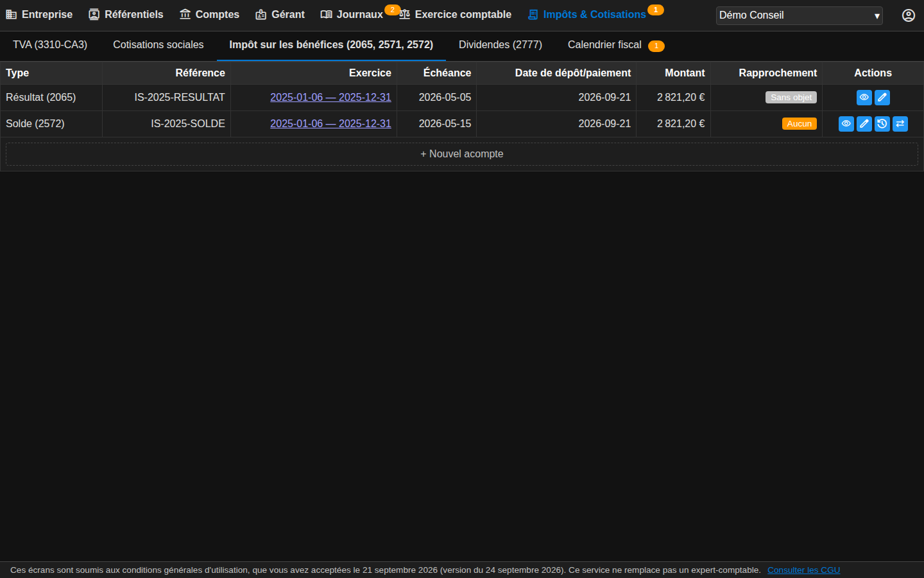Open Journaux from the navigation bar

click(352, 15)
